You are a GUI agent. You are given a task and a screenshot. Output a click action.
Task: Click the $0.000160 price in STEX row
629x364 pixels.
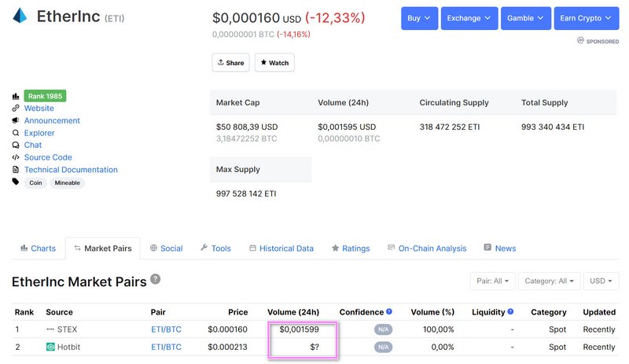tap(227, 329)
